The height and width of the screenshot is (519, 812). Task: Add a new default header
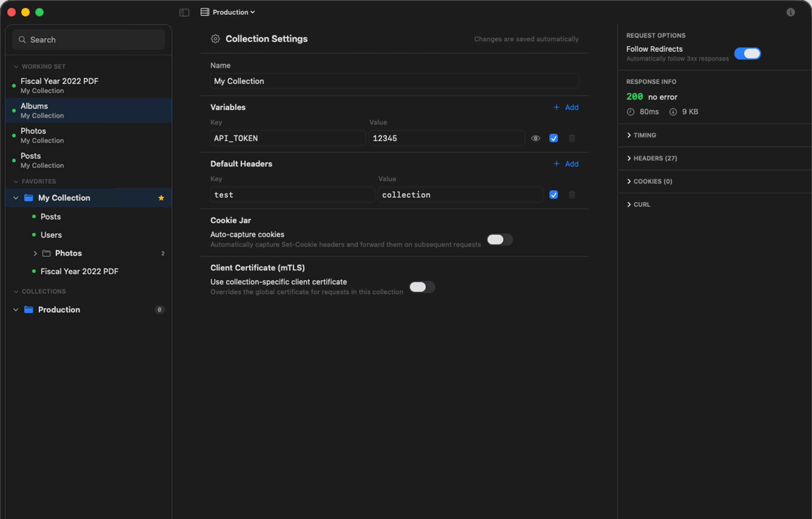(x=566, y=164)
